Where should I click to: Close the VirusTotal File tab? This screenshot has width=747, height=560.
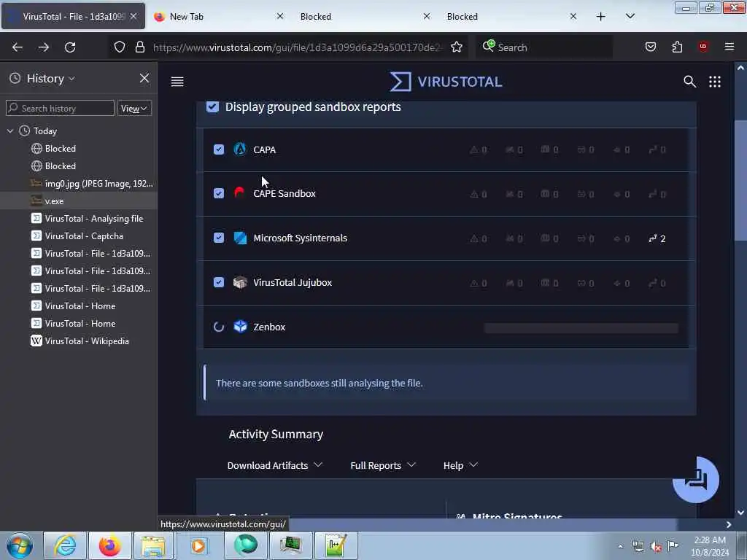[134, 16]
